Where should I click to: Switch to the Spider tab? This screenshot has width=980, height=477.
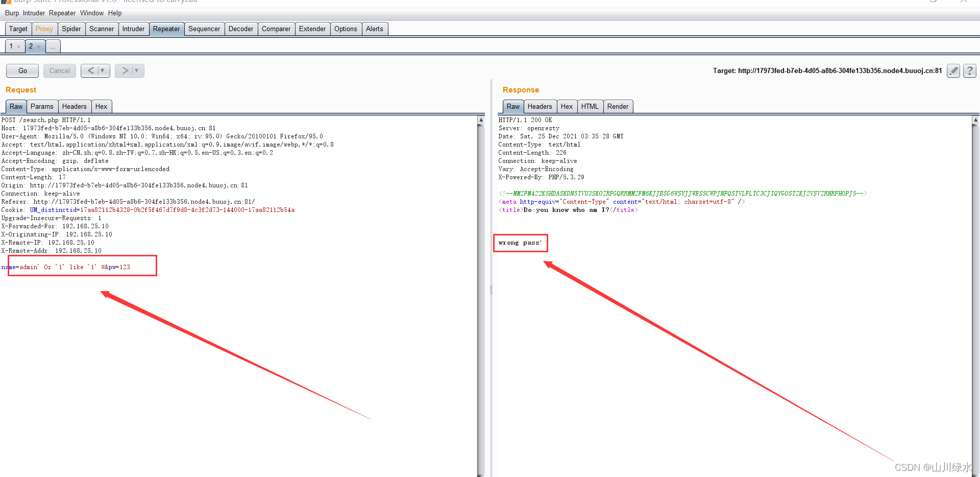pyautogui.click(x=71, y=29)
